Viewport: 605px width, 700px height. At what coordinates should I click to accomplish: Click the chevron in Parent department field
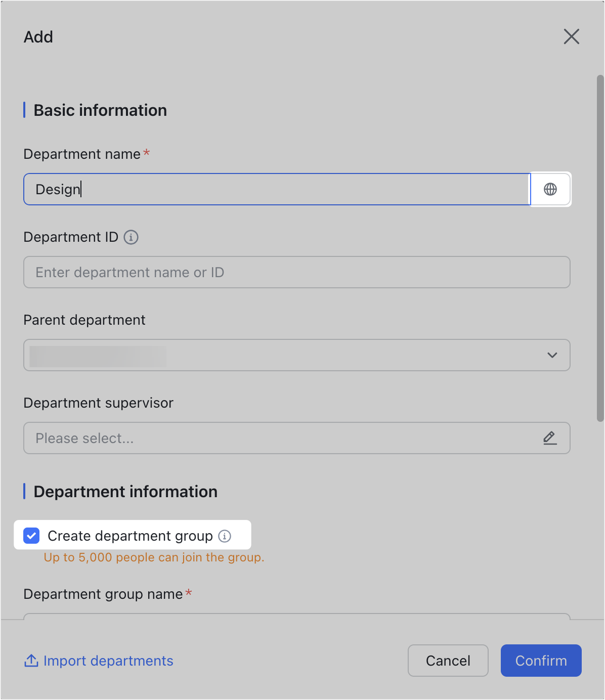(552, 355)
